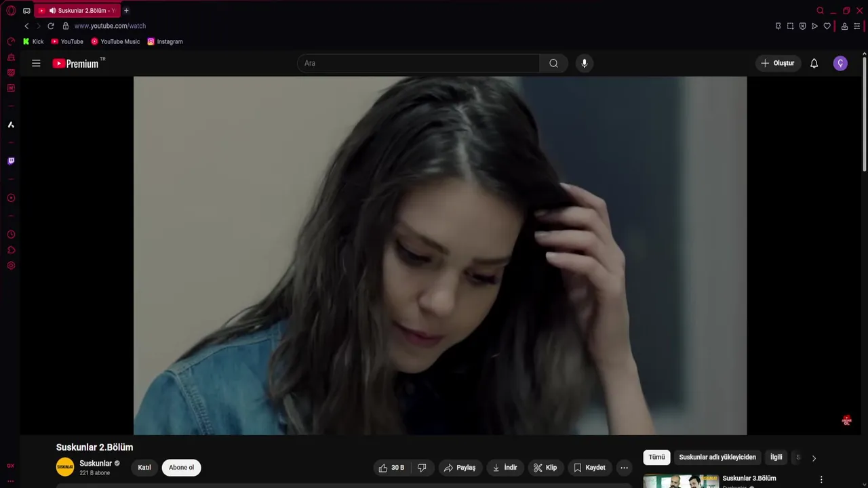The image size is (868, 488).
Task: Click the Oluştur create button
Action: pyautogui.click(x=778, y=63)
